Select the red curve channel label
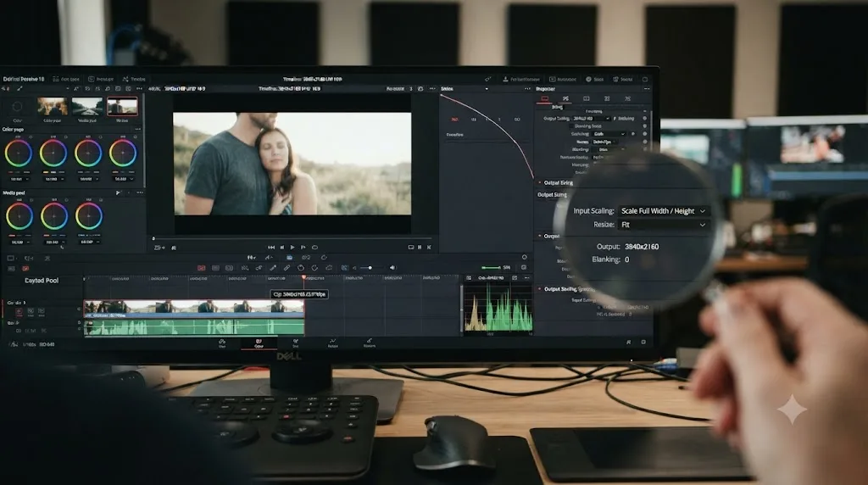This screenshot has height=485, width=868. click(454, 120)
